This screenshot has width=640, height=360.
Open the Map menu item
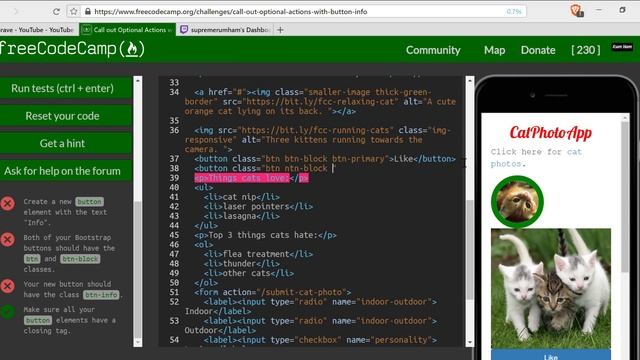494,50
